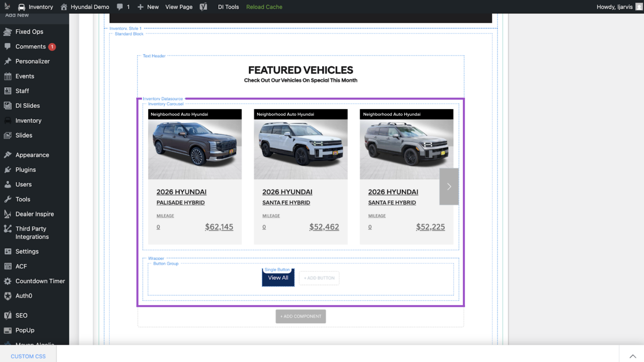Screen dimensions: 644x362
Task: Expand the Custom CSS panel chevron
Action: [x=633, y=356]
